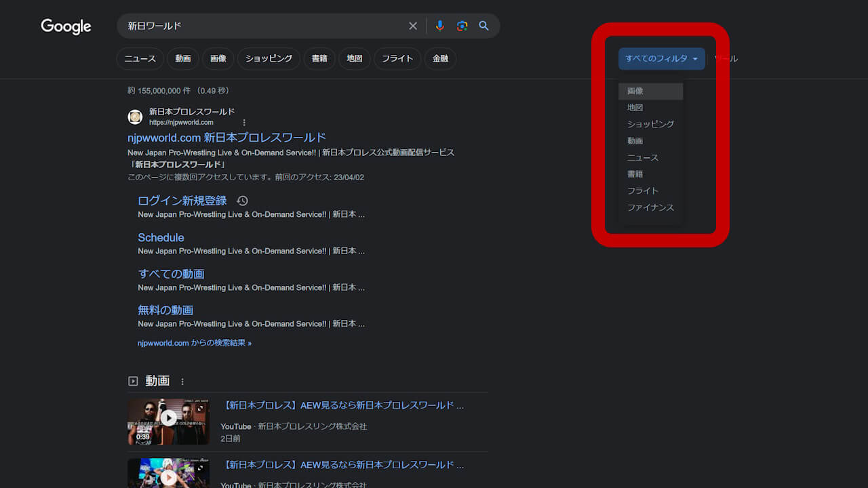
Task: Open three-dot menu beside 動画 heading
Action: pos(182,382)
